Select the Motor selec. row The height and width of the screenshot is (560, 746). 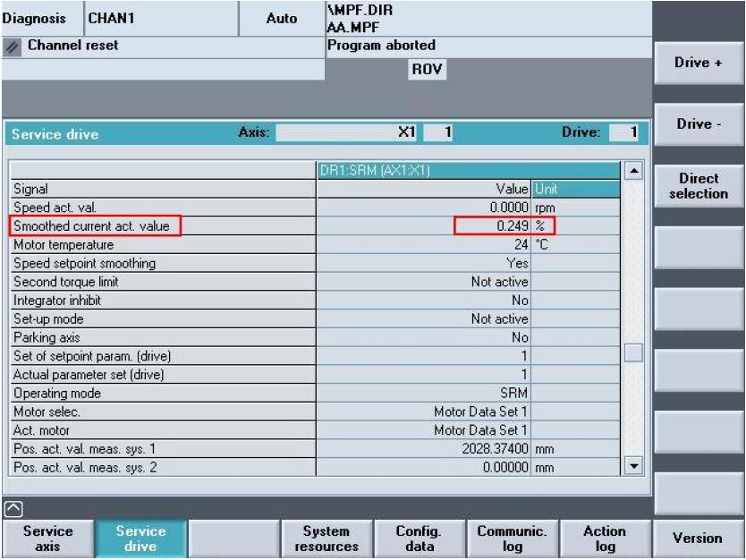tap(315, 412)
